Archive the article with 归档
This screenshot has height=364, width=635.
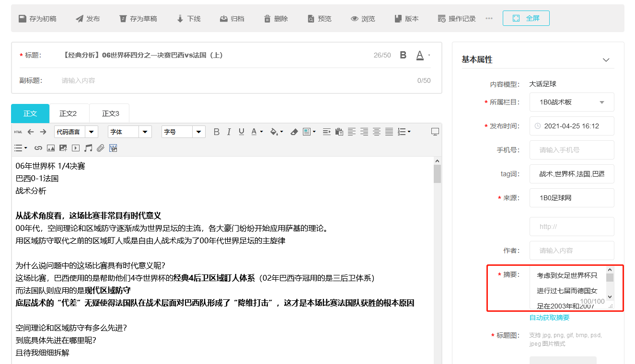point(232,19)
